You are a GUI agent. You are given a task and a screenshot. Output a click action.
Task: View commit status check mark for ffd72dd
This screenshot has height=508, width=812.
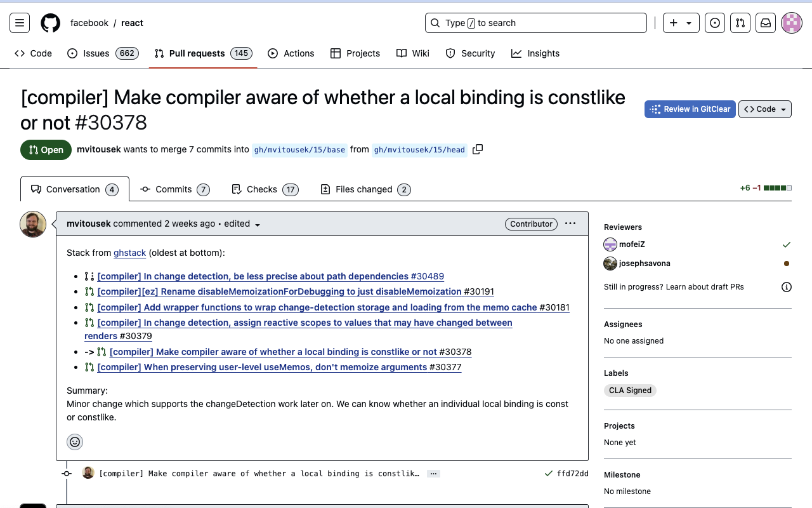[x=549, y=474]
